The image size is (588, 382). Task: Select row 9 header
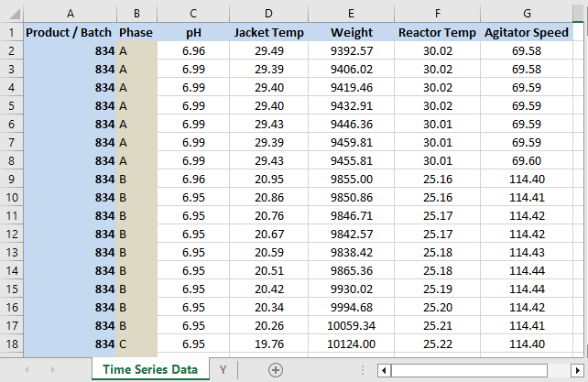pyautogui.click(x=12, y=179)
